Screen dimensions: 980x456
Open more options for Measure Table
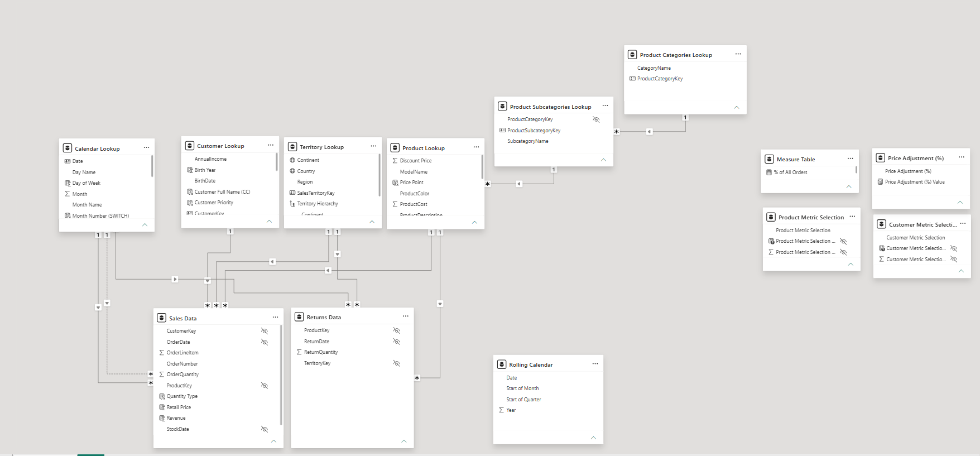[x=850, y=159]
